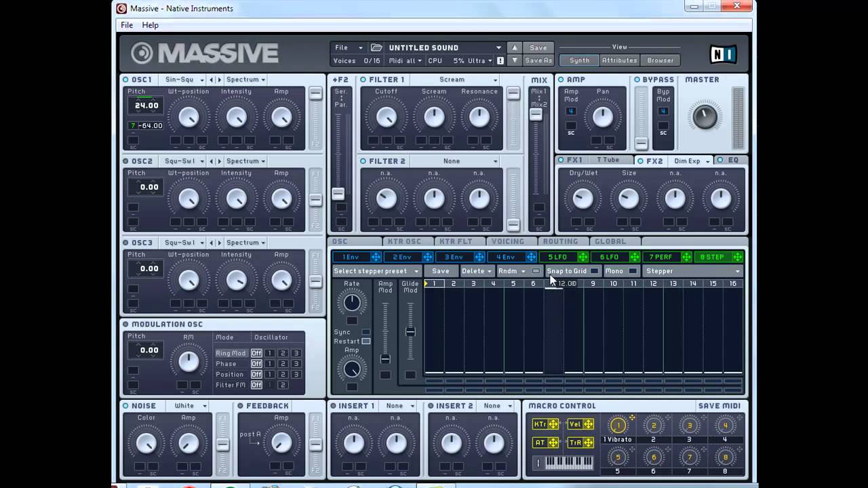The image size is (868, 488).
Task: Click the stepper Glide Mod fader
Action: pos(410,332)
